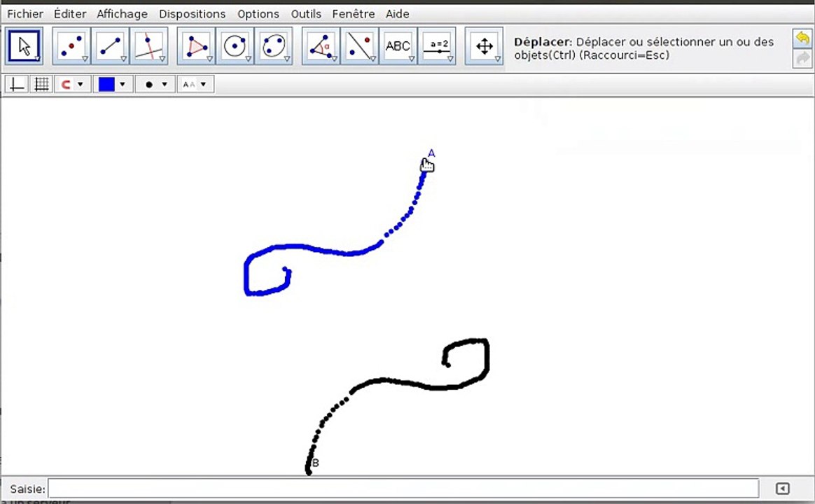Expand the segment tool submenu triangle
The height and width of the screenshot is (504, 815).
(x=124, y=59)
